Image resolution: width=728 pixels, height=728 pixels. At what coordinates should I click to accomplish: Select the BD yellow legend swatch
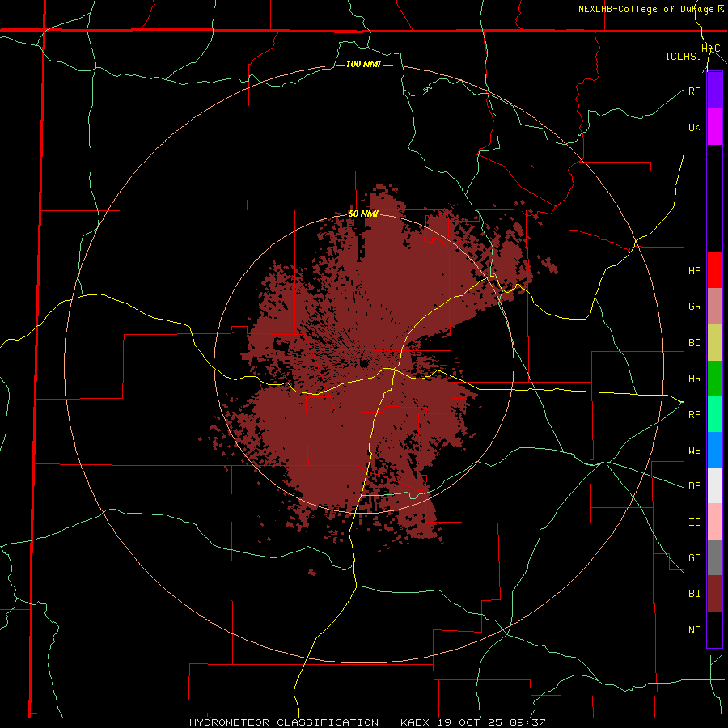pyautogui.click(x=714, y=343)
